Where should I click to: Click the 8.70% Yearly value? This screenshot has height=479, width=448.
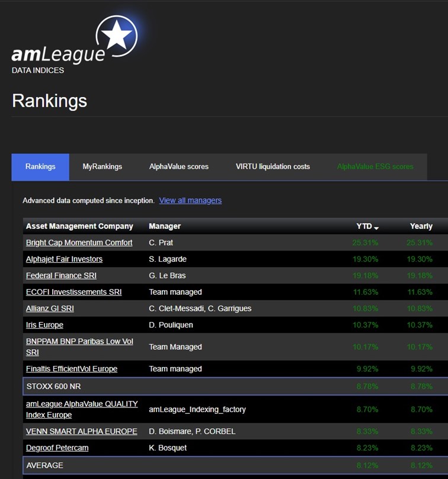pos(422,410)
